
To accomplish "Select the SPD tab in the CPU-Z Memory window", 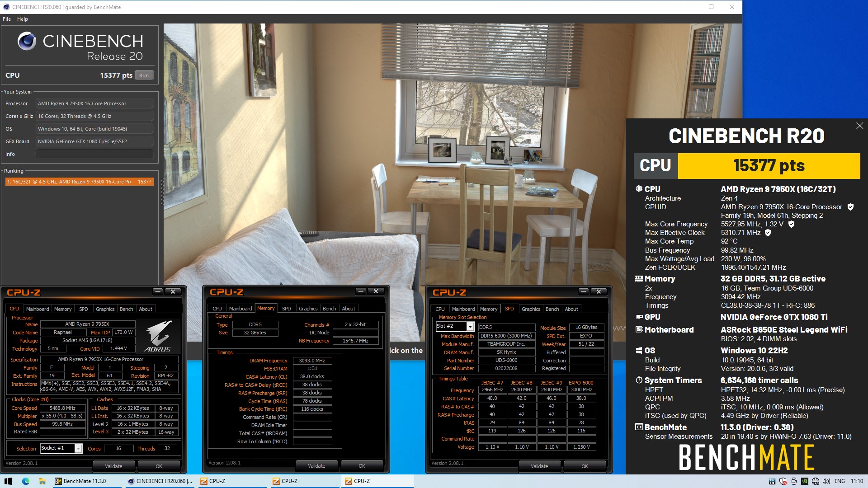I will click(x=287, y=309).
